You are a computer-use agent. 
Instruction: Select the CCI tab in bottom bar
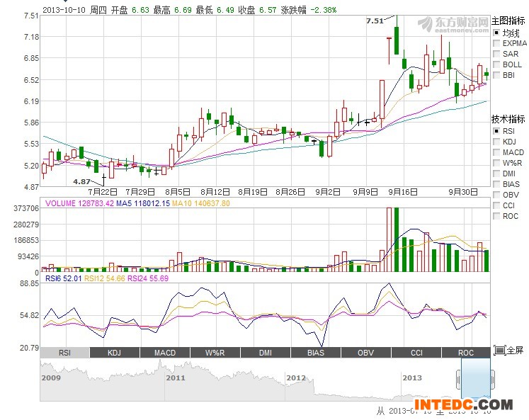click(416, 353)
